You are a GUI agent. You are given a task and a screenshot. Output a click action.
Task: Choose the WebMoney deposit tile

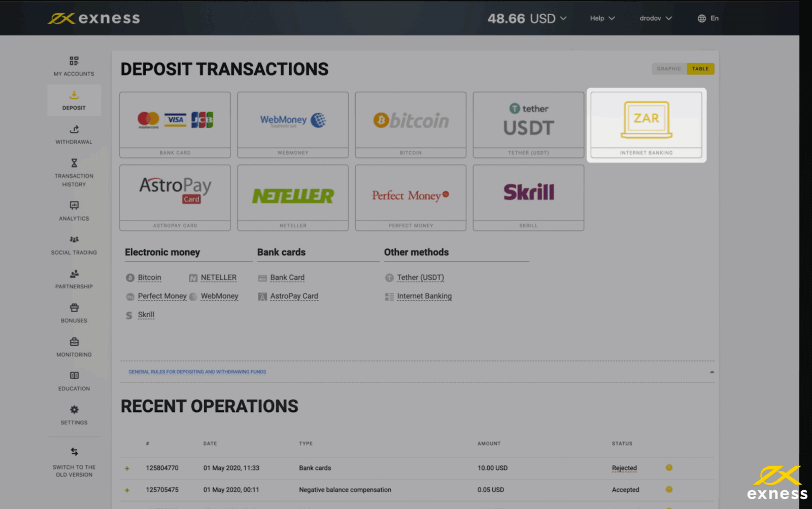[293, 125]
